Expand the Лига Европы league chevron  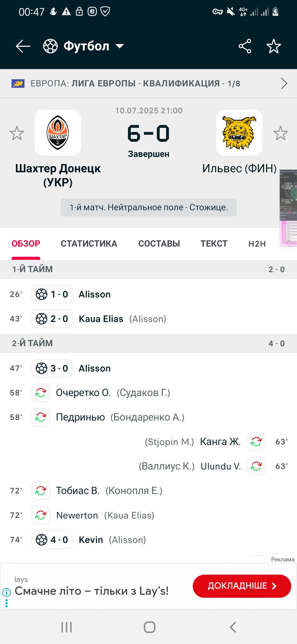point(284,84)
